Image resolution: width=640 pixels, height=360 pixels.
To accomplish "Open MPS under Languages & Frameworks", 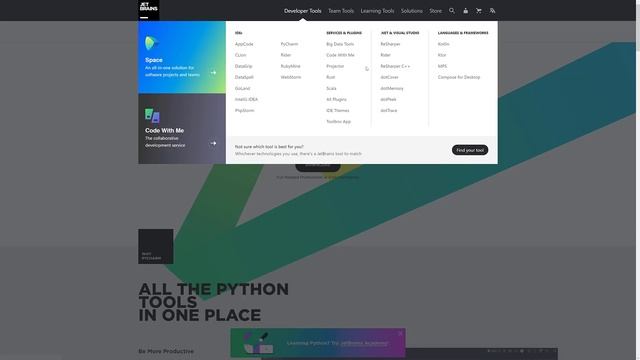I will click(x=442, y=66).
